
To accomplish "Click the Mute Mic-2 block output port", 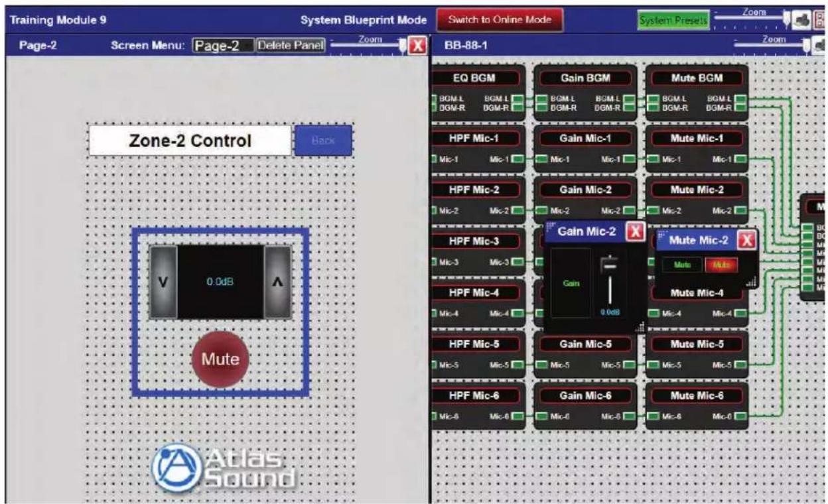I will (x=740, y=211).
